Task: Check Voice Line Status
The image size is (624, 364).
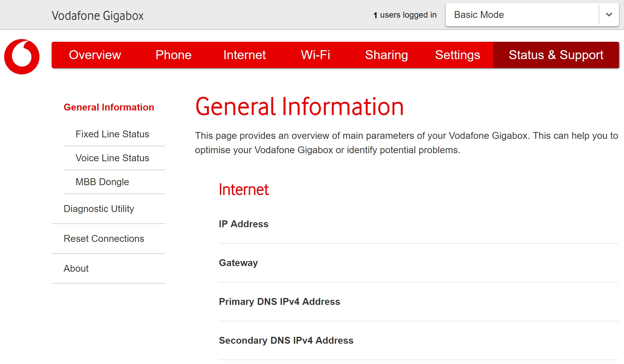Action: pyautogui.click(x=112, y=158)
